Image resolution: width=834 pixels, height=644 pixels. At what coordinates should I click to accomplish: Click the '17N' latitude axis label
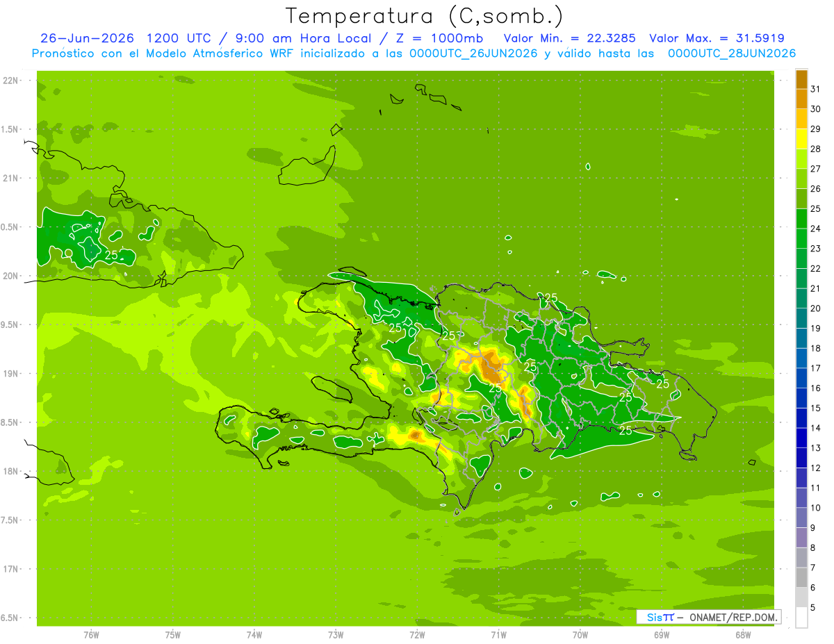10,570
